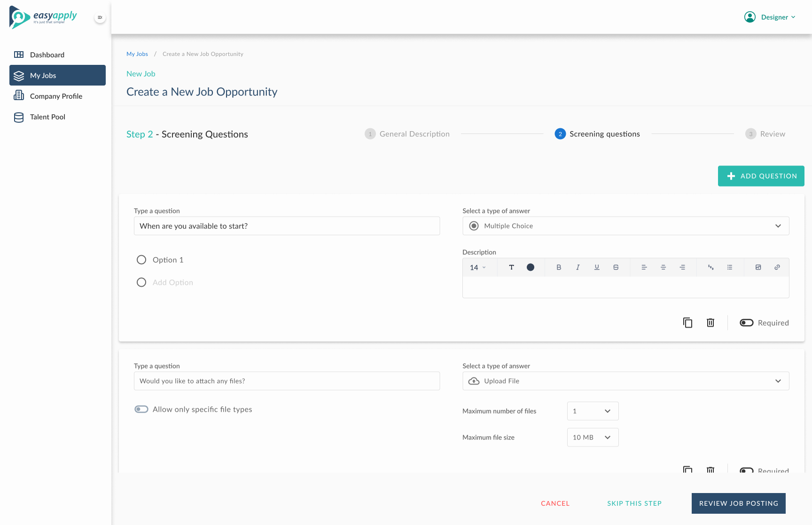Click the Add Question button
Viewport: 812px width, 525px height.
pyautogui.click(x=761, y=176)
